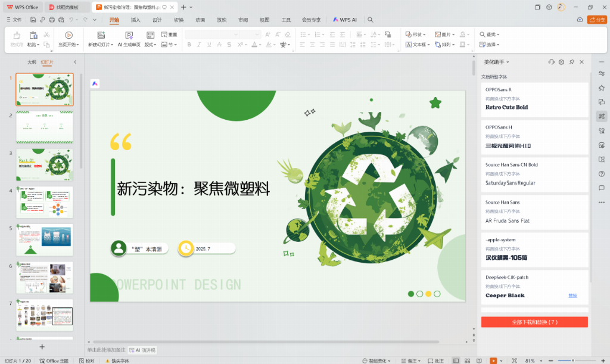Pin the 美化助手 side panel

click(x=571, y=62)
